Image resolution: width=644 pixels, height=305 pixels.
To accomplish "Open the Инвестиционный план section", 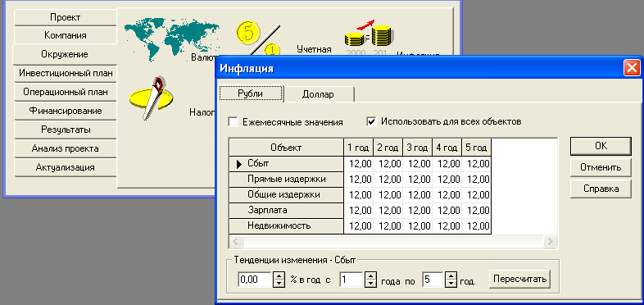I will [x=66, y=74].
